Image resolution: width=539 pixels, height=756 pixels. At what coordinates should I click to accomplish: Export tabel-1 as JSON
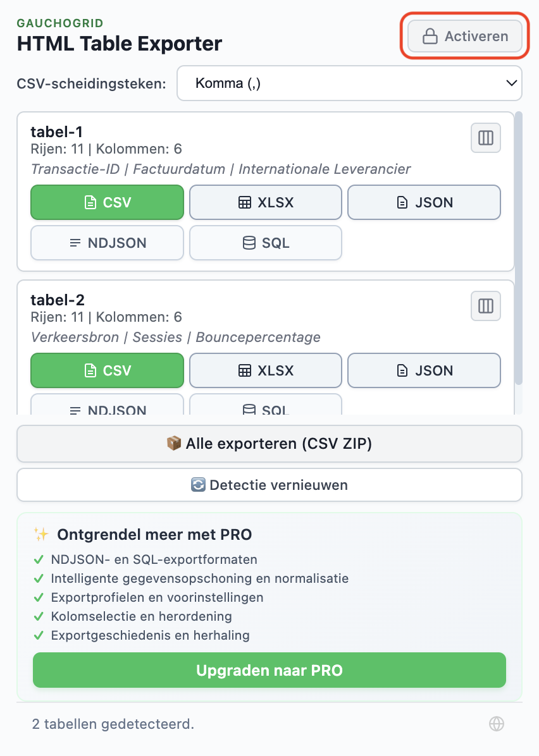[x=424, y=202]
